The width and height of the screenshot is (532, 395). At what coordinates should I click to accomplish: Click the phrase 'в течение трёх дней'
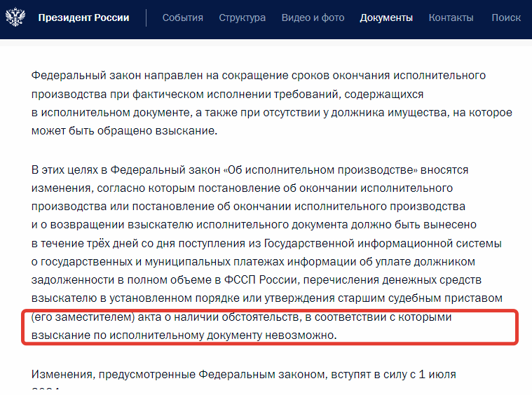(x=79, y=243)
